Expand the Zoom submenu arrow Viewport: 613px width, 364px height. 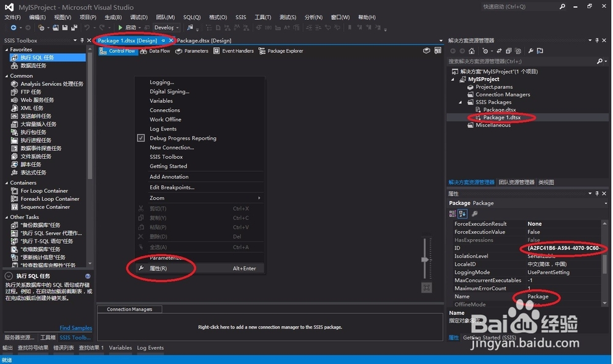[259, 198]
